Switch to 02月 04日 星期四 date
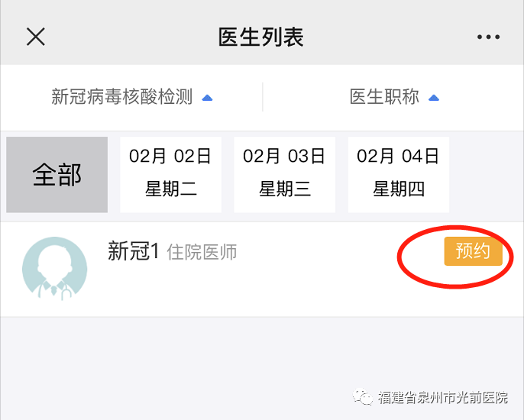Screen dimensions: 524x420 (x=398, y=175)
